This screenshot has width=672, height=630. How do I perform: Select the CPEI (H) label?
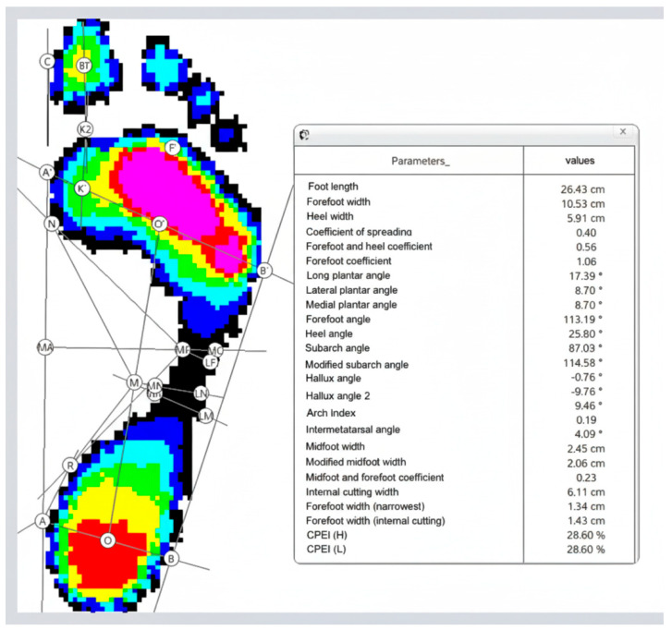click(326, 535)
